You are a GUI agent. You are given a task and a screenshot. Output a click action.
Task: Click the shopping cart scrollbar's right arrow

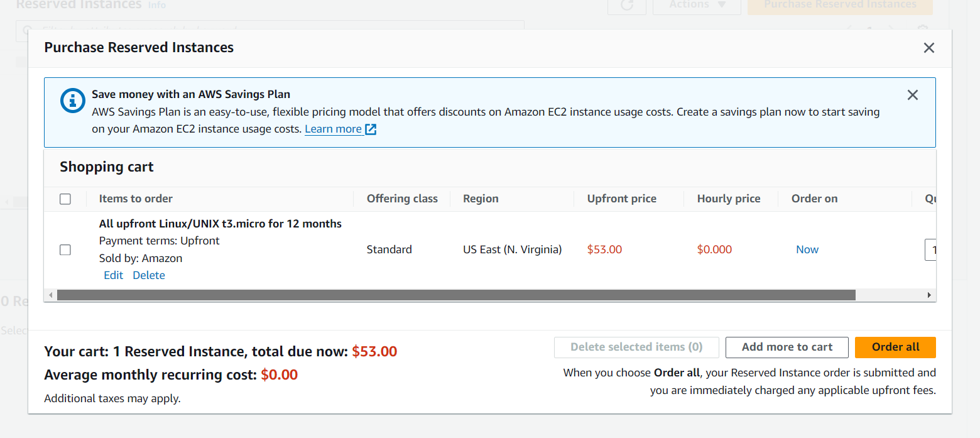tap(929, 295)
